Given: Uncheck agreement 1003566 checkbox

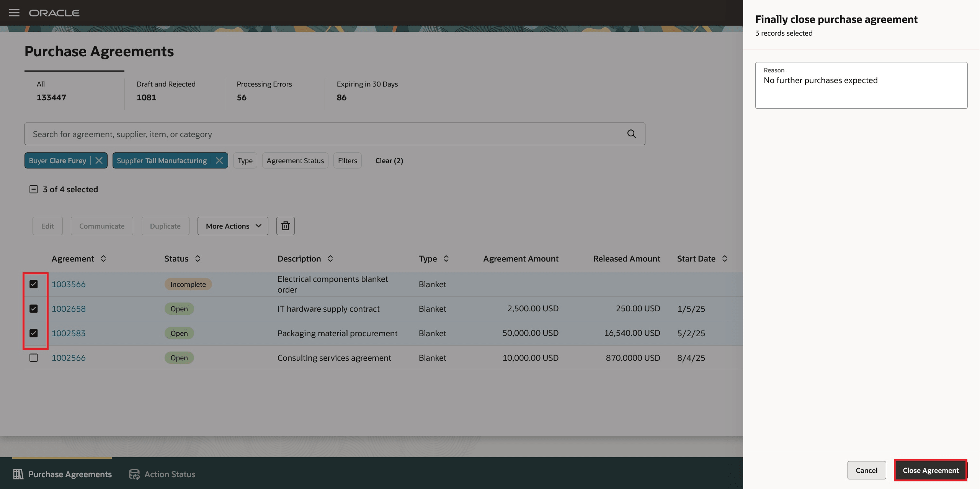Looking at the screenshot, I should [x=34, y=284].
